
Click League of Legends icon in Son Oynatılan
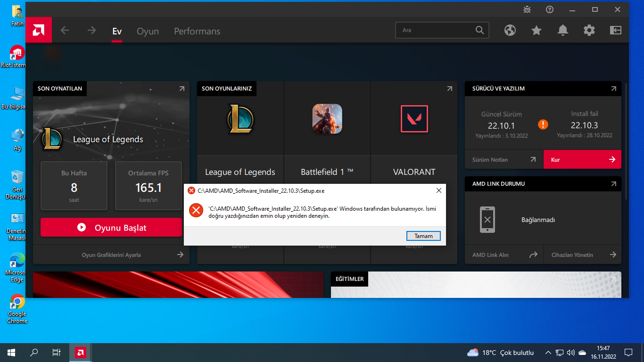[52, 139]
